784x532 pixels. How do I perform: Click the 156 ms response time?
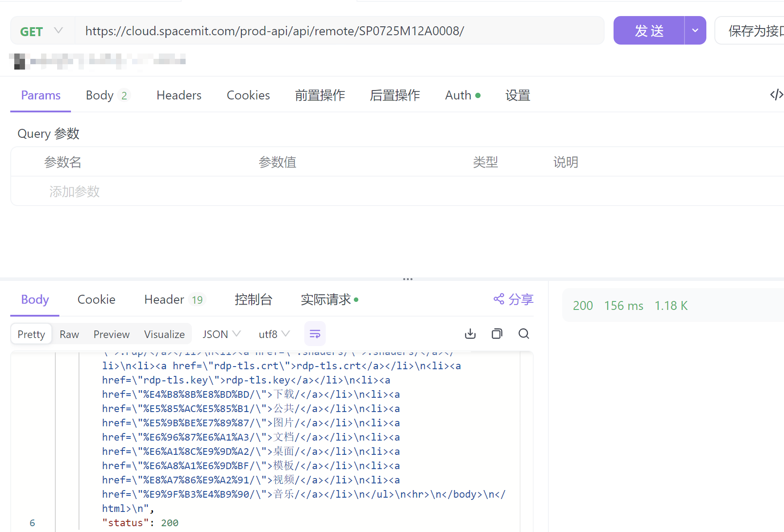(x=624, y=306)
